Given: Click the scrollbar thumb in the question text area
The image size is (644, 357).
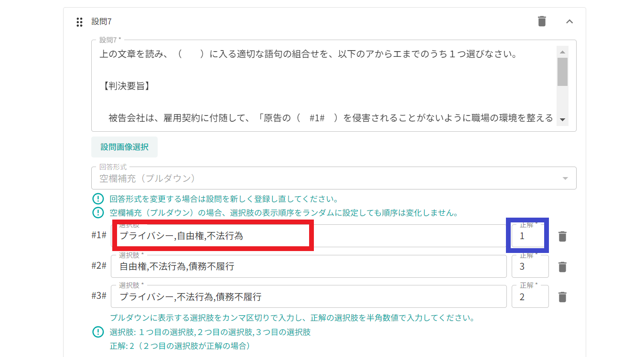Looking at the screenshot, I should pos(562,72).
